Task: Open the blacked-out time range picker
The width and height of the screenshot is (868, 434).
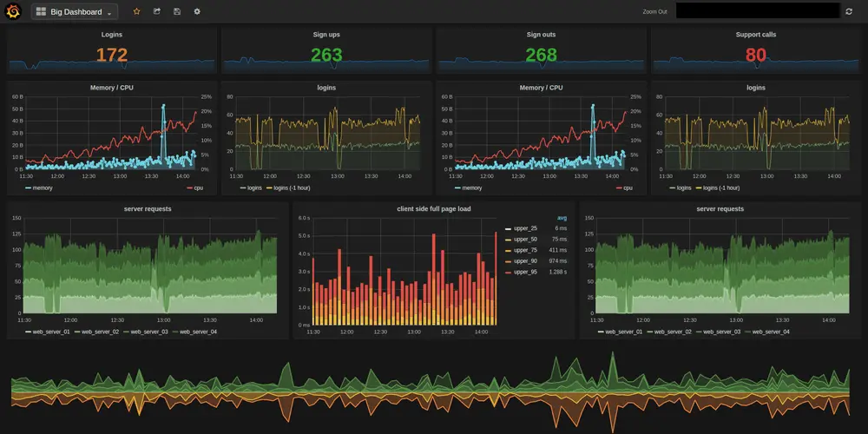Action: 758,10
